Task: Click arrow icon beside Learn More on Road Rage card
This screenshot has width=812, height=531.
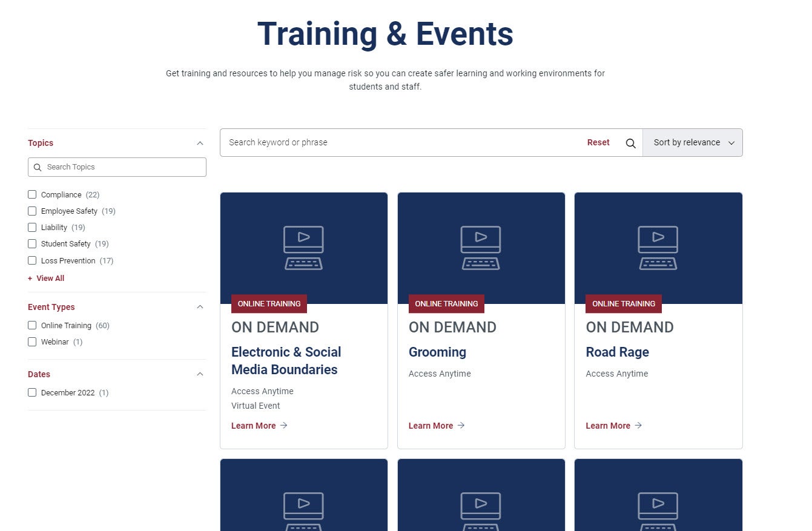Action: pyautogui.click(x=638, y=426)
